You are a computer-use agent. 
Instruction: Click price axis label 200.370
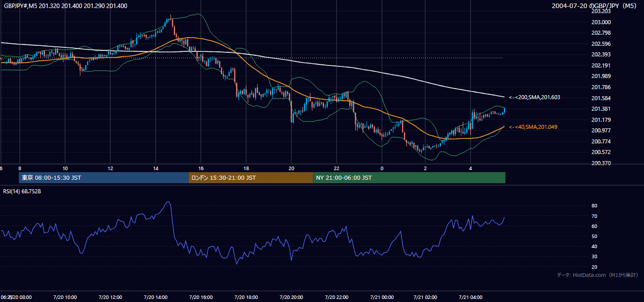(601, 163)
